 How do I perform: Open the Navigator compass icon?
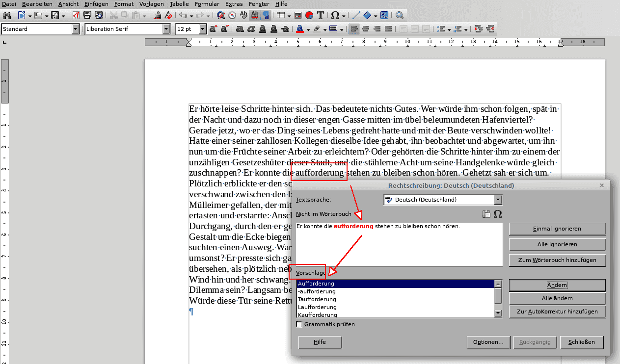[x=232, y=15]
